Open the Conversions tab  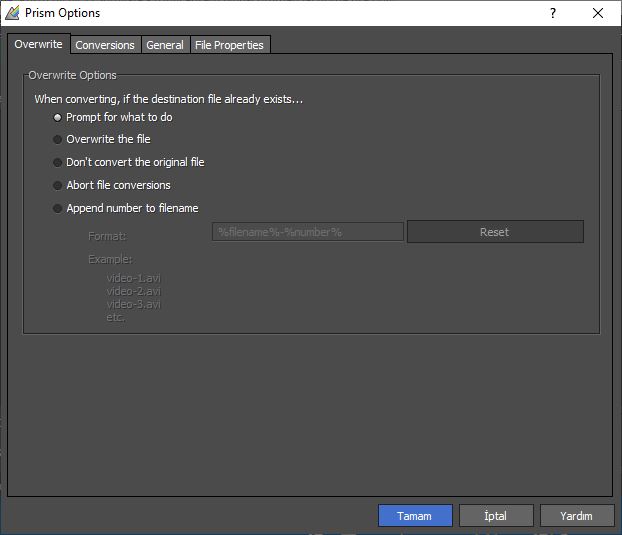point(105,45)
